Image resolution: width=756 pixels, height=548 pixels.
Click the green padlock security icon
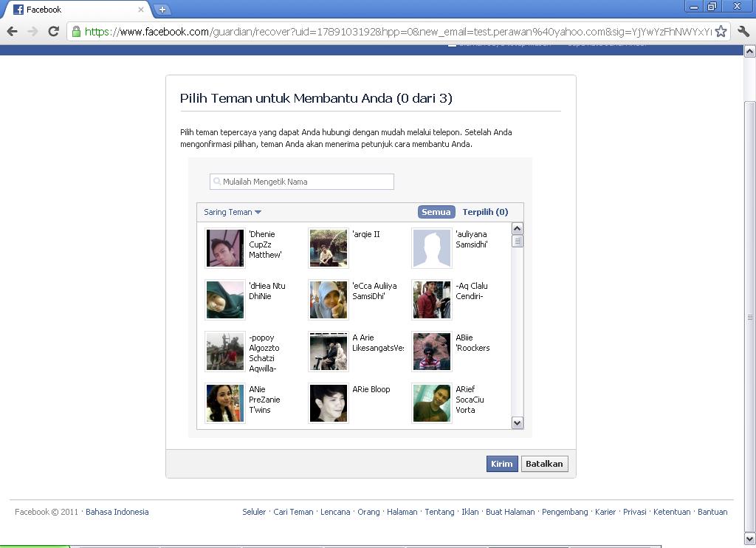[76, 32]
